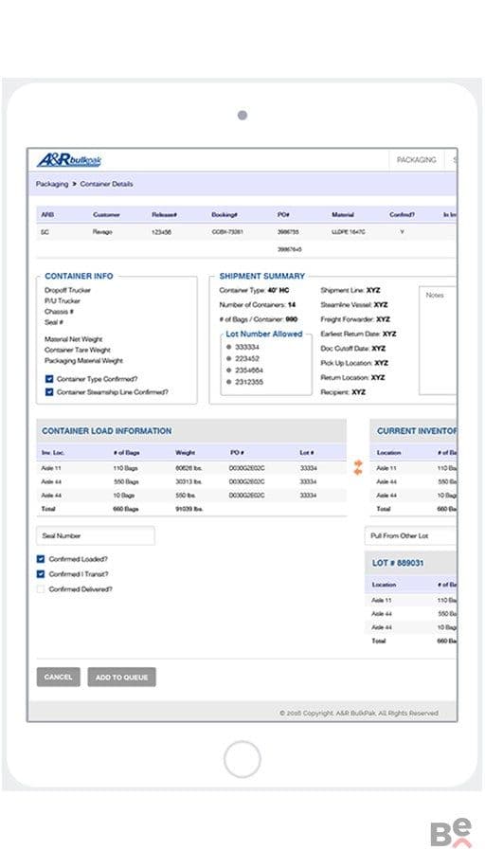
Task: Click material cell LLDPE 1647C
Action: [x=349, y=232]
